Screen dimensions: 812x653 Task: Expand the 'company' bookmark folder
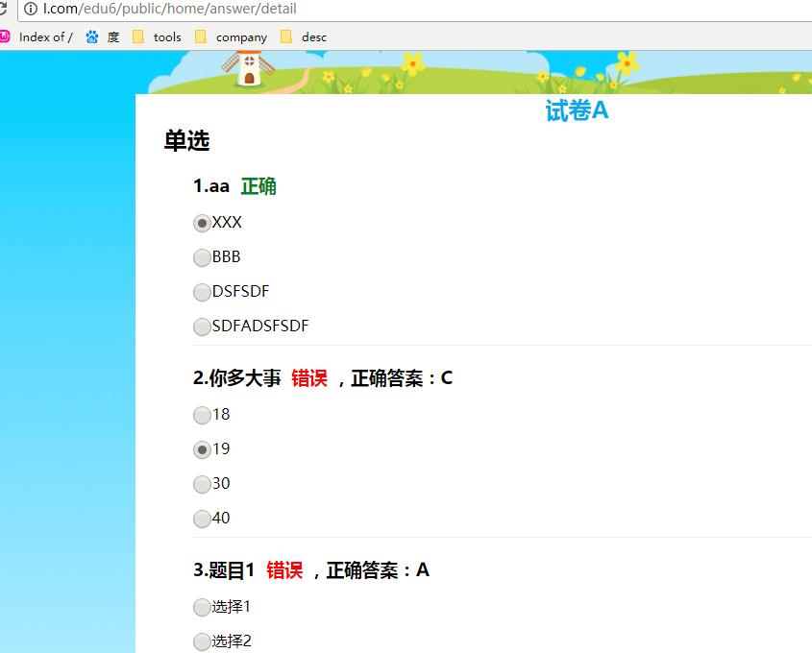point(231,37)
